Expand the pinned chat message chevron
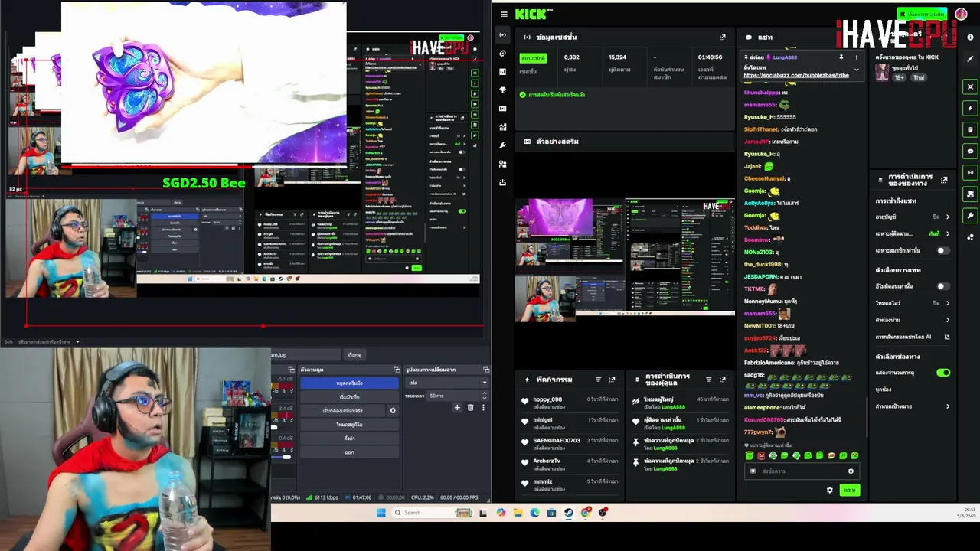 click(x=857, y=70)
